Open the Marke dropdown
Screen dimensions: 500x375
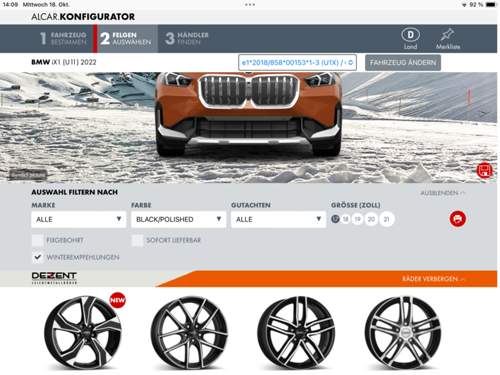79,219
